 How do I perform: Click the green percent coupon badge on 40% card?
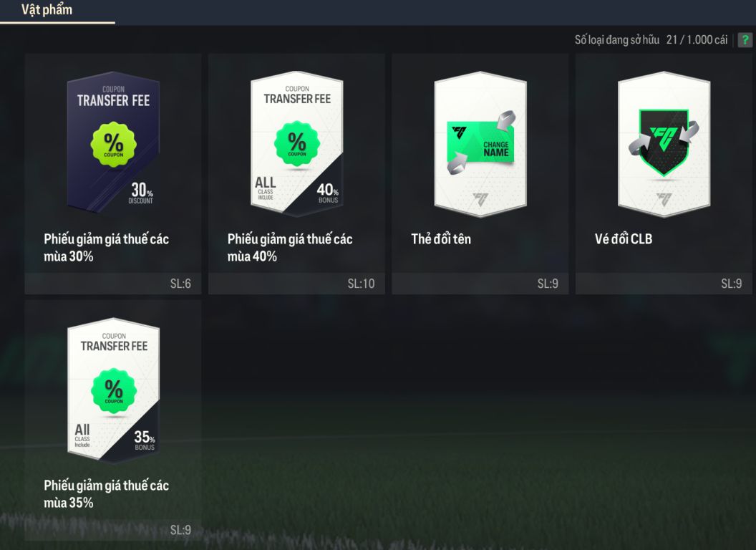click(297, 144)
